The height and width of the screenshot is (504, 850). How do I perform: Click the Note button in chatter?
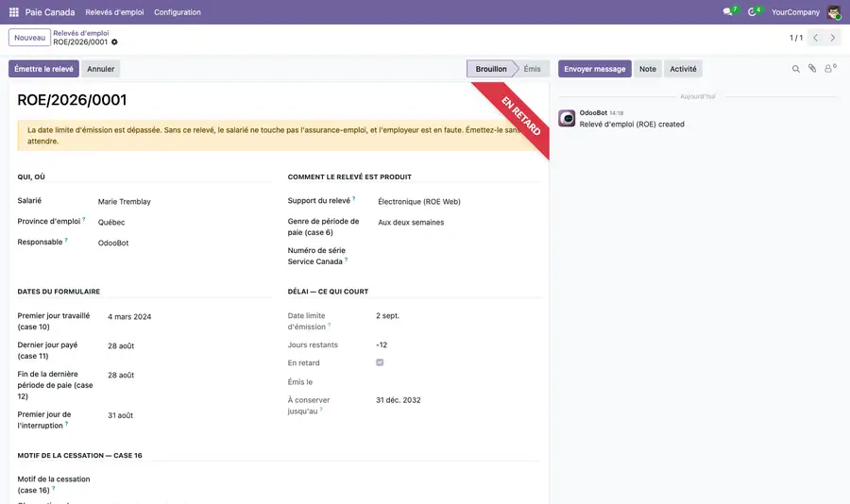pyautogui.click(x=647, y=69)
